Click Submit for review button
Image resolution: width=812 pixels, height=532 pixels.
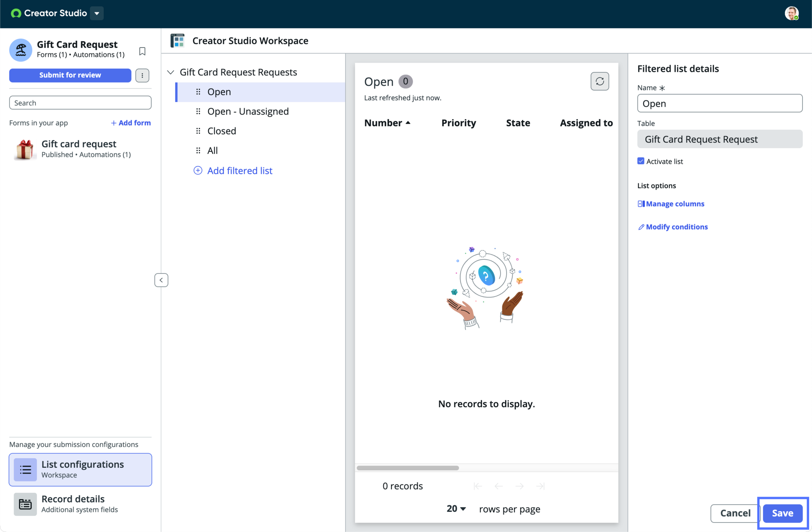coord(70,75)
